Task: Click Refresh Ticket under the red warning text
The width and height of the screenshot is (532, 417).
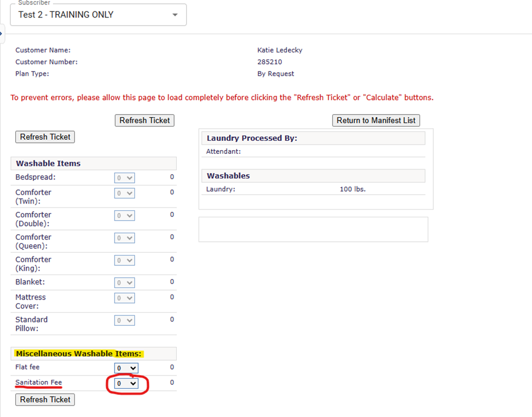Action: point(145,121)
